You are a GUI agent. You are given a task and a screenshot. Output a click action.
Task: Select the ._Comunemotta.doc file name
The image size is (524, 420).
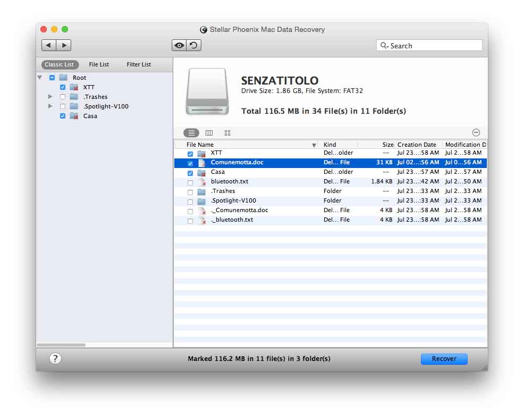240,210
